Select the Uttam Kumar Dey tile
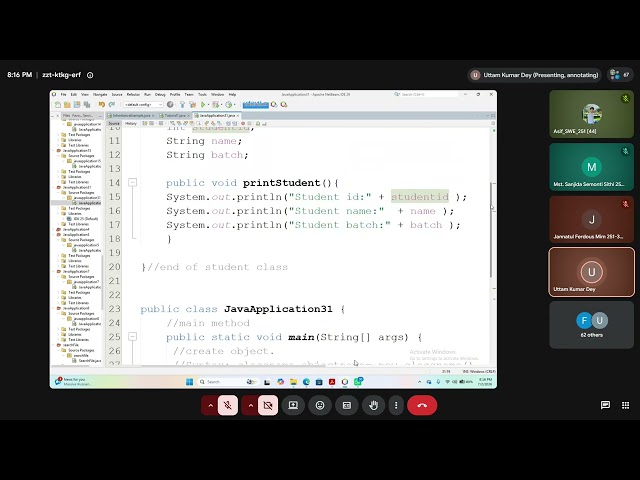 (x=591, y=272)
